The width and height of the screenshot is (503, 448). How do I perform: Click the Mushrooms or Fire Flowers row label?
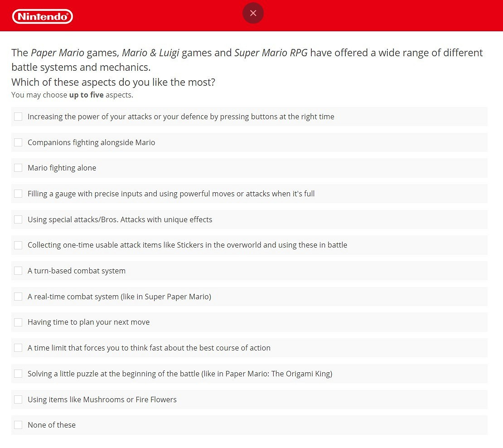pos(102,399)
